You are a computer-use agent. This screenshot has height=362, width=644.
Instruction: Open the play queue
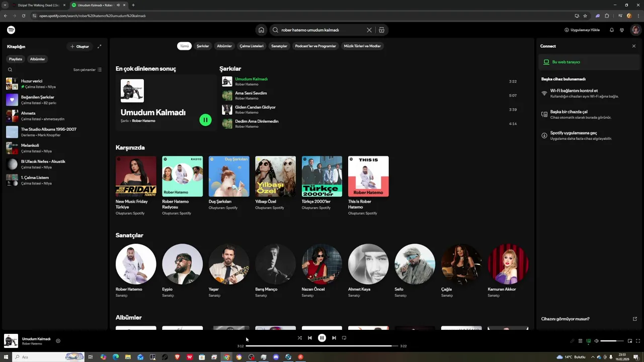click(580, 341)
